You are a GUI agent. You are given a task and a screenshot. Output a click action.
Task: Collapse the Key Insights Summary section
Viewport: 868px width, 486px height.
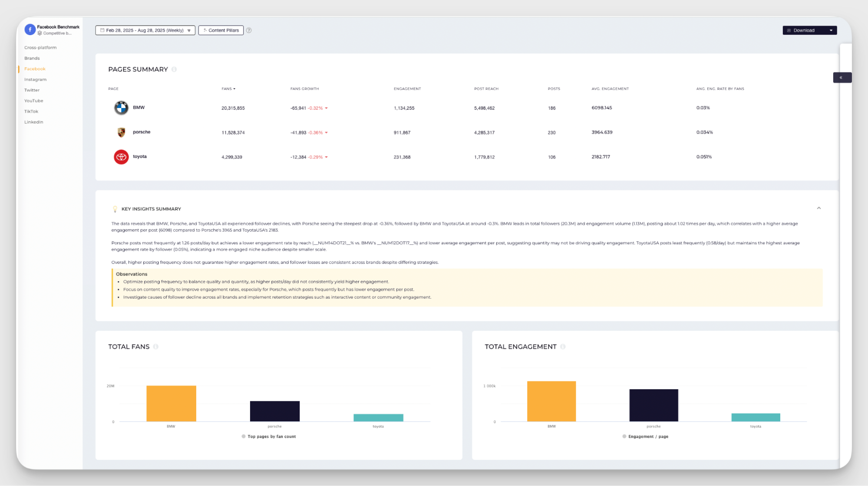[x=818, y=208]
